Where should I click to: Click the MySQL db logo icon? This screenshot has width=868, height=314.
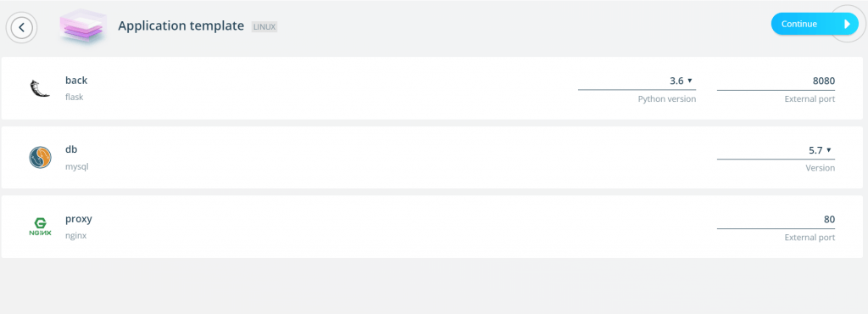41,157
